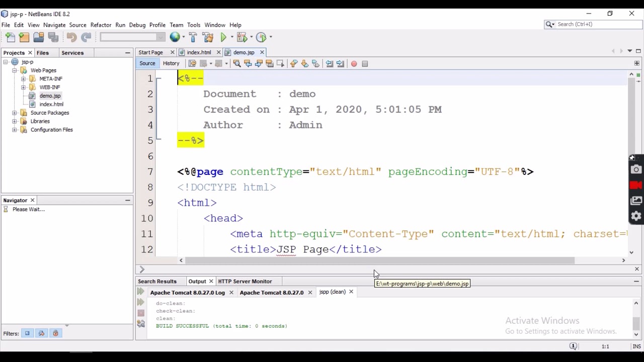Close the jspp (clean) output tab
The height and width of the screenshot is (362, 644).
click(351, 292)
